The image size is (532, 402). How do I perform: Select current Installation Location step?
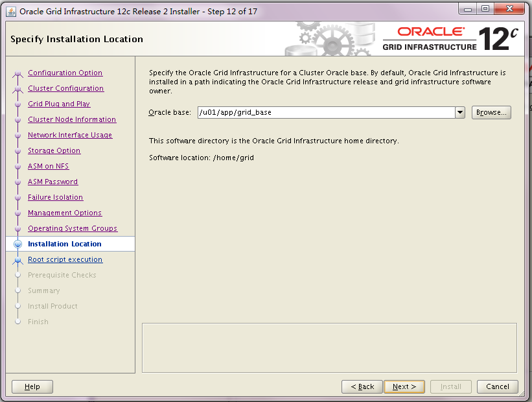64,244
